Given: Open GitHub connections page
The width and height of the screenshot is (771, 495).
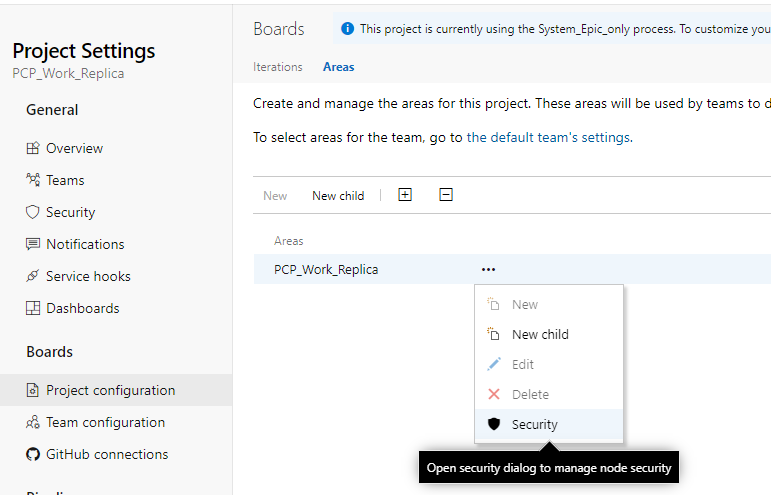Looking at the screenshot, I should coord(107,454).
